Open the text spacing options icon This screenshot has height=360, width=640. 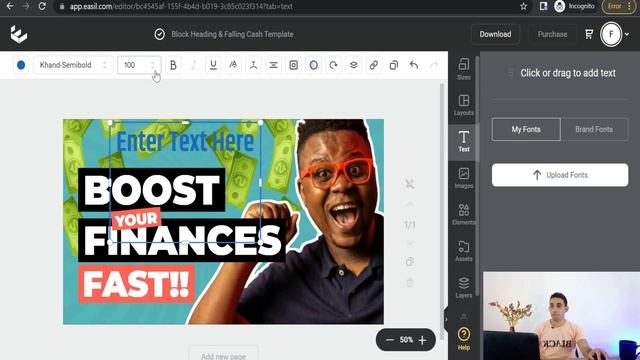(253, 65)
